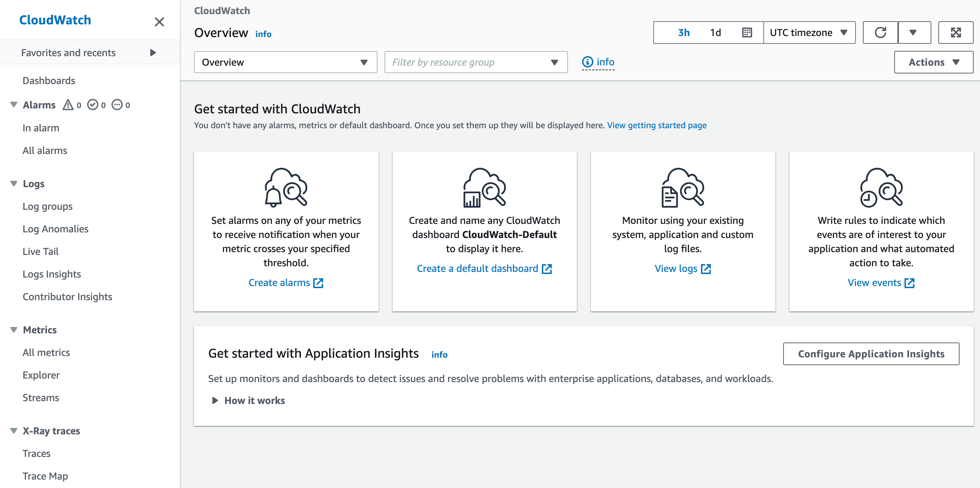Screen dimensions: 980x488
Task: Click the info link with circle icon
Action: (598, 62)
